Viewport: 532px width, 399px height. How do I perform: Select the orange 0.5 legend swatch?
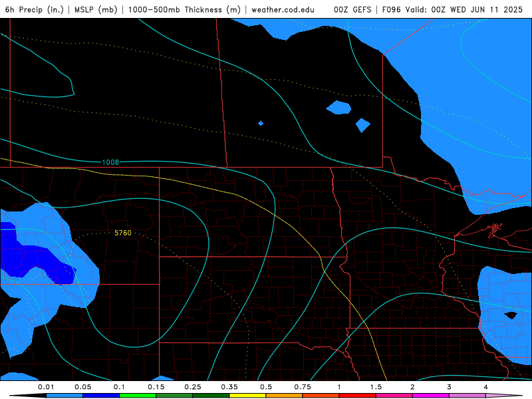pyautogui.click(x=285, y=396)
